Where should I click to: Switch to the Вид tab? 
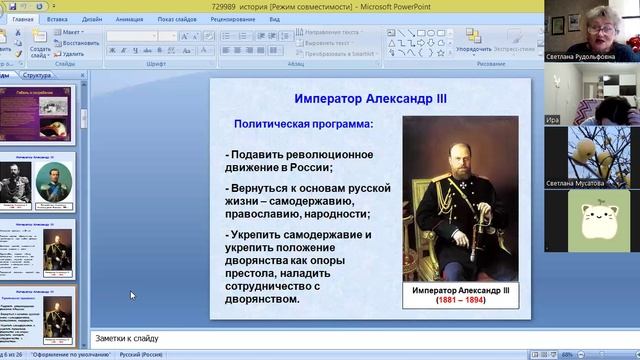pyautogui.click(x=275, y=19)
